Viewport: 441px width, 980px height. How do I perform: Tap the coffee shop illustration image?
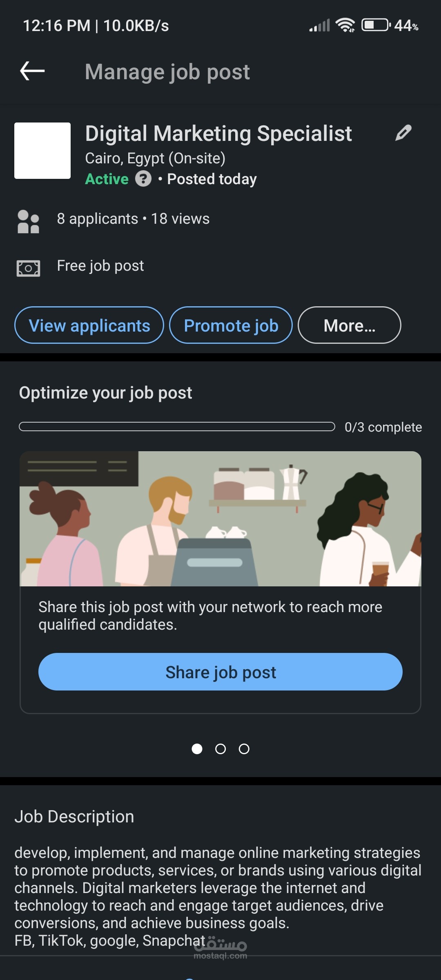tap(220, 519)
